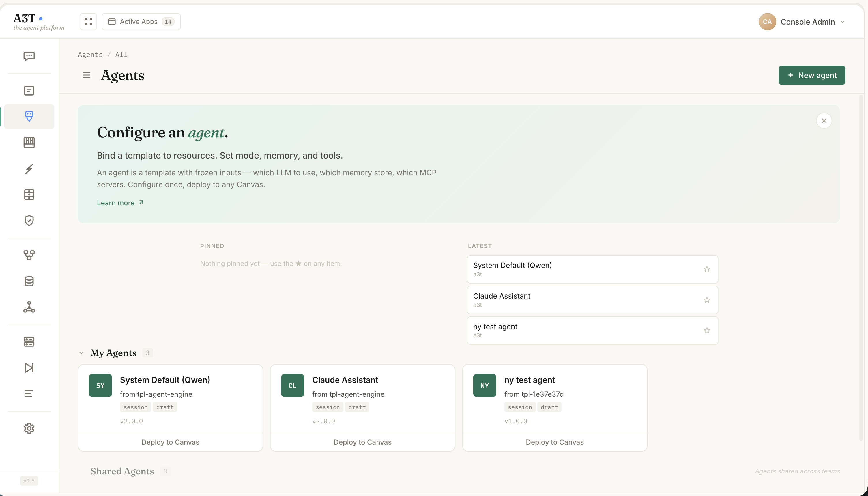The width and height of the screenshot is (868, 496).
Task: Open the SY agent card avatar
Action: [100, 385]
